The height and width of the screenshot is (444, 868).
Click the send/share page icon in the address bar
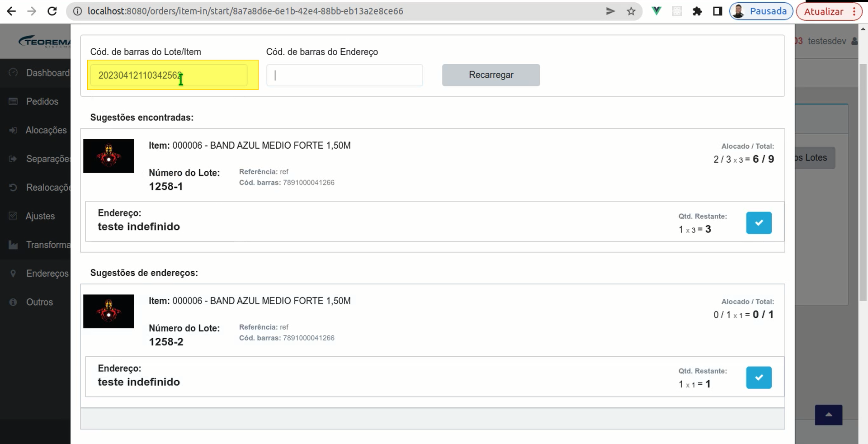610,11
